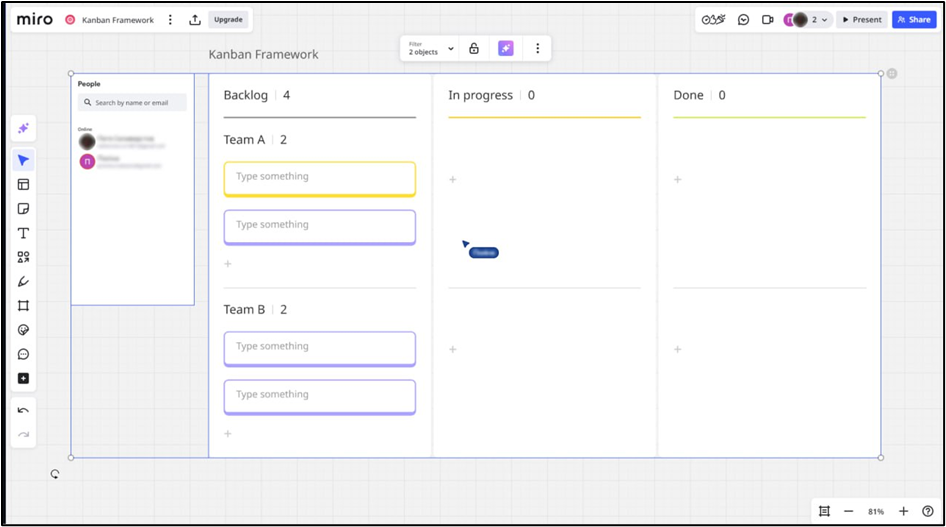
Task: Click the Present button
Action: point(862,20)
